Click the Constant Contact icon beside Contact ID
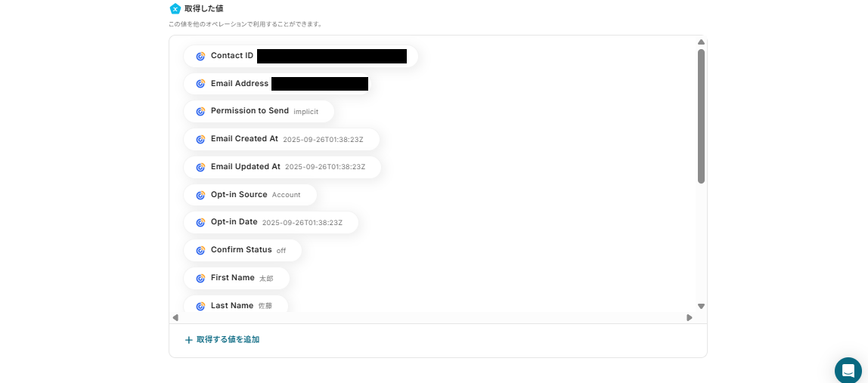Image resolution: width=868 pixels, height=383 pixels. pyautogui.click(x=200, y=57)
